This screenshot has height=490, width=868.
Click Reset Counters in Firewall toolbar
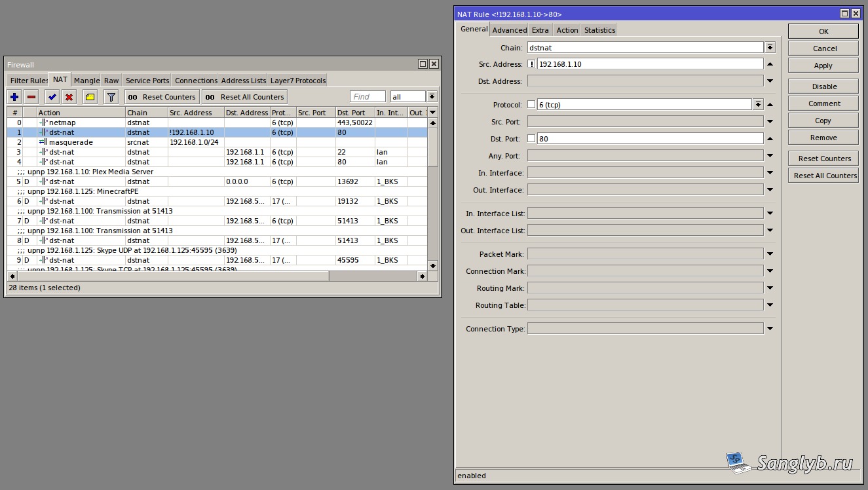click(x=162, y=97)
